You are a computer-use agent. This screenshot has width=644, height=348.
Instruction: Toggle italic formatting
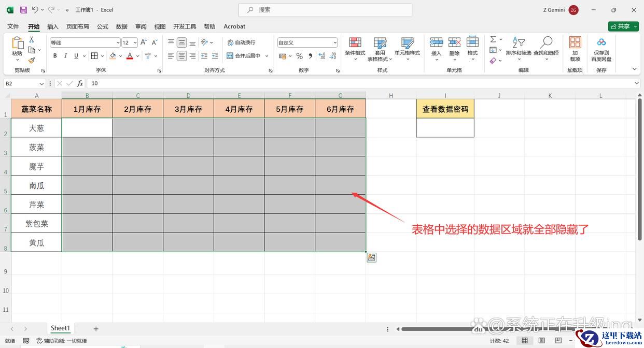(x=66, y=56)
